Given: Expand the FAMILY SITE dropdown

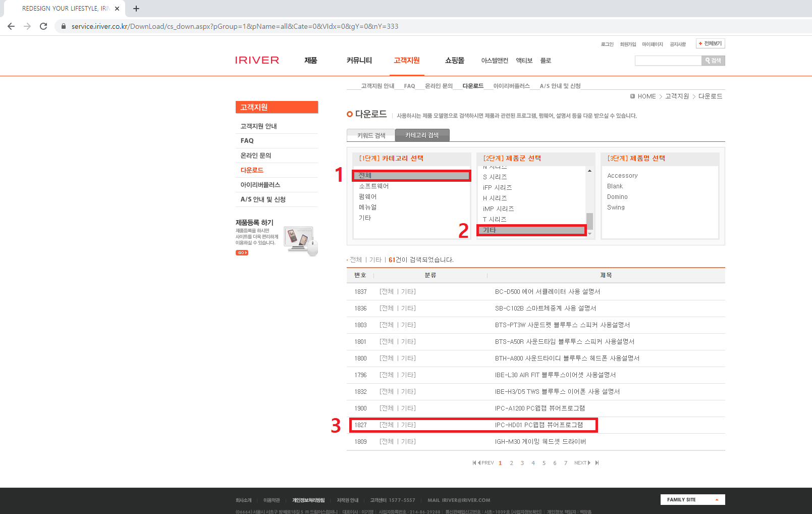Looking at the screenshot, I should click(692, 500).
